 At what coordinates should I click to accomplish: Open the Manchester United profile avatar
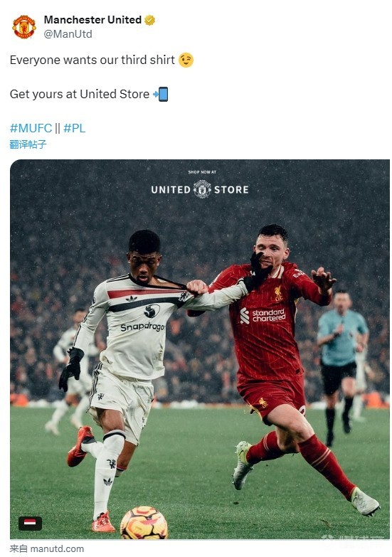pos(24,26)
